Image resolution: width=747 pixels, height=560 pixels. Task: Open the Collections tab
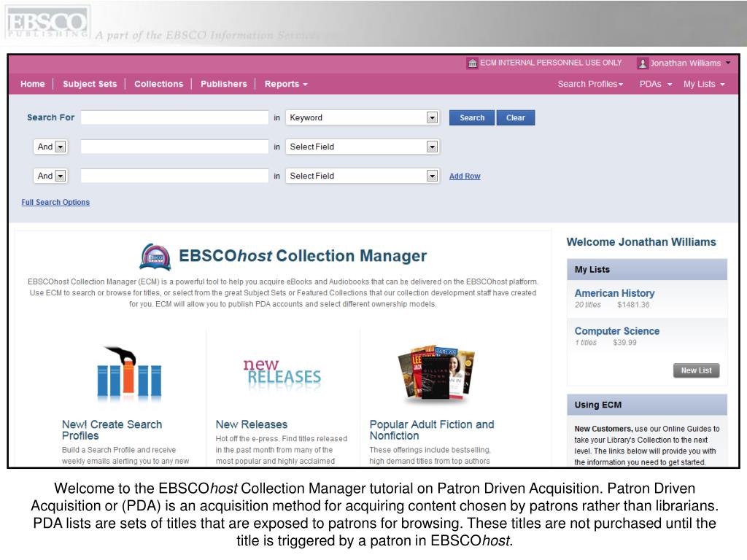coord(158,85)
